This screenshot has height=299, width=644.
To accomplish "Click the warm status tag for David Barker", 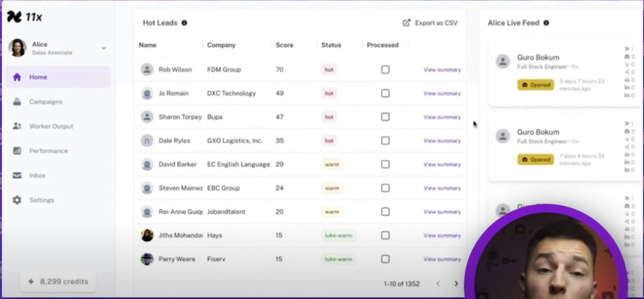I will 332,165.
